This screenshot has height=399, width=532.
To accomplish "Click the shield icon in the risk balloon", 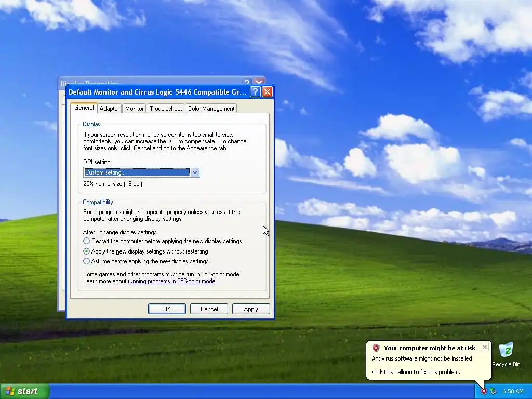I will (x=376, y=348).
